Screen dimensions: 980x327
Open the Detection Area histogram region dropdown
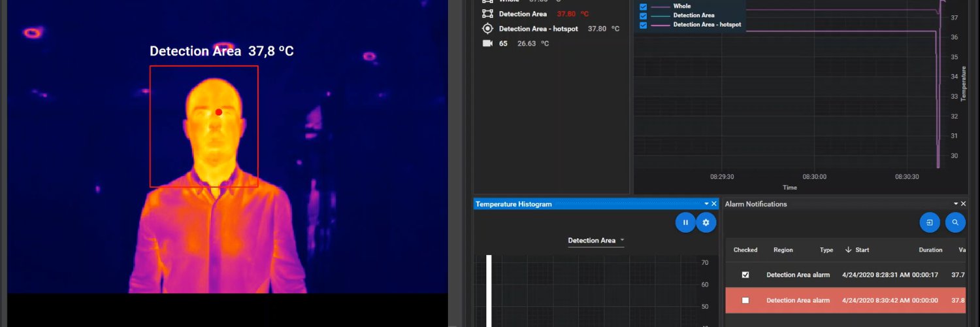[x=596, y=241]
